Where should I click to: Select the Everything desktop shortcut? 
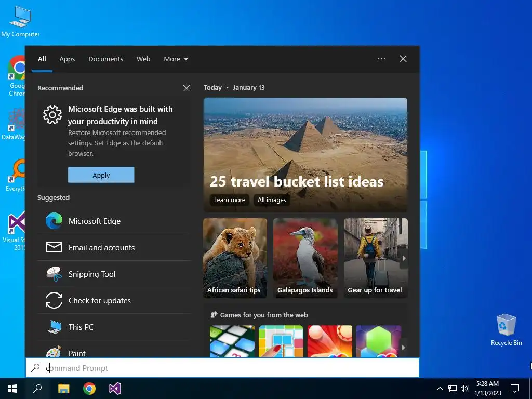tap(15, 175)
